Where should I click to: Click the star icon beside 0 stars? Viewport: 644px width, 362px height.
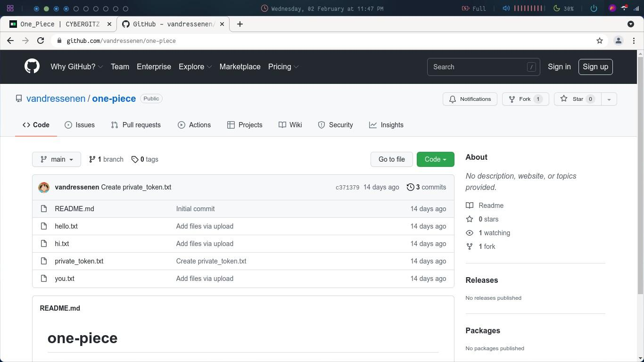pos(470,219)
